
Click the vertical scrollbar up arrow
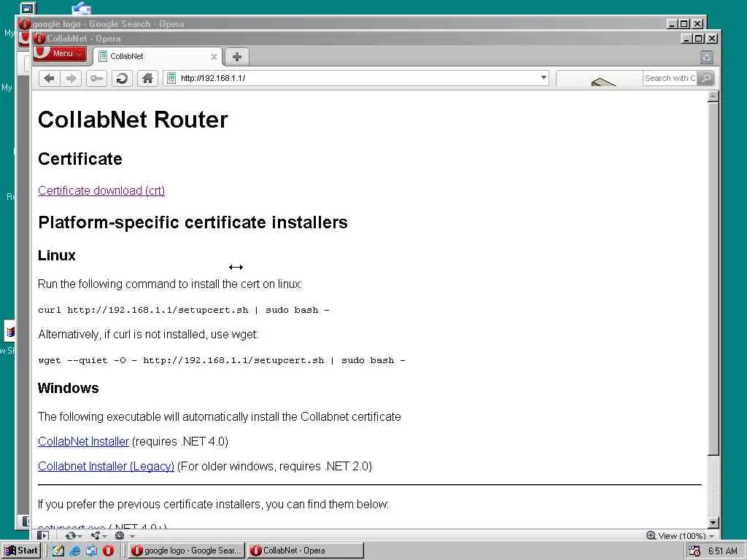click(x=713, y=96)
